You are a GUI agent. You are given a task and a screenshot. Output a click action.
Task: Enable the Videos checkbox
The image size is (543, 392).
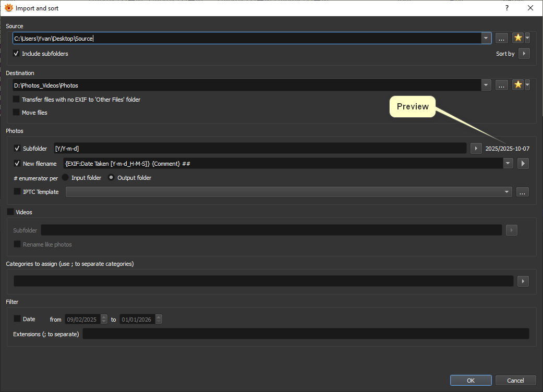click(x=10, y=212)
